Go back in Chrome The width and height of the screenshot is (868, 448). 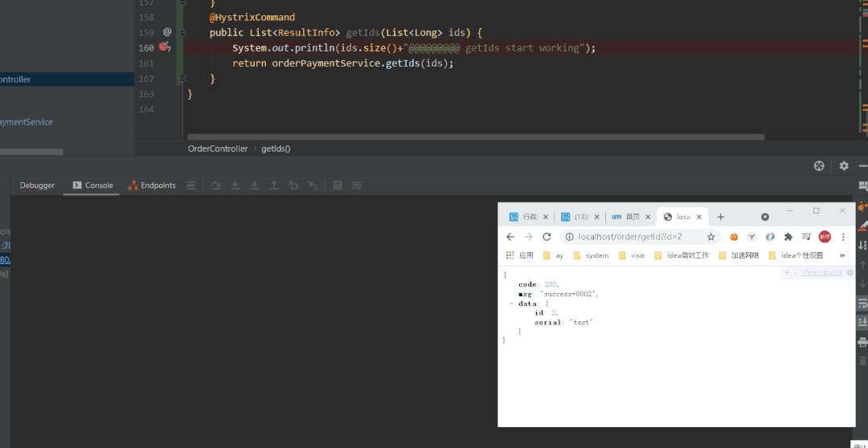(510, 237)
